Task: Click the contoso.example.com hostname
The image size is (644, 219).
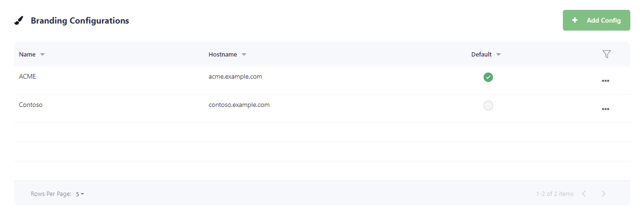Action: point(239,105)
